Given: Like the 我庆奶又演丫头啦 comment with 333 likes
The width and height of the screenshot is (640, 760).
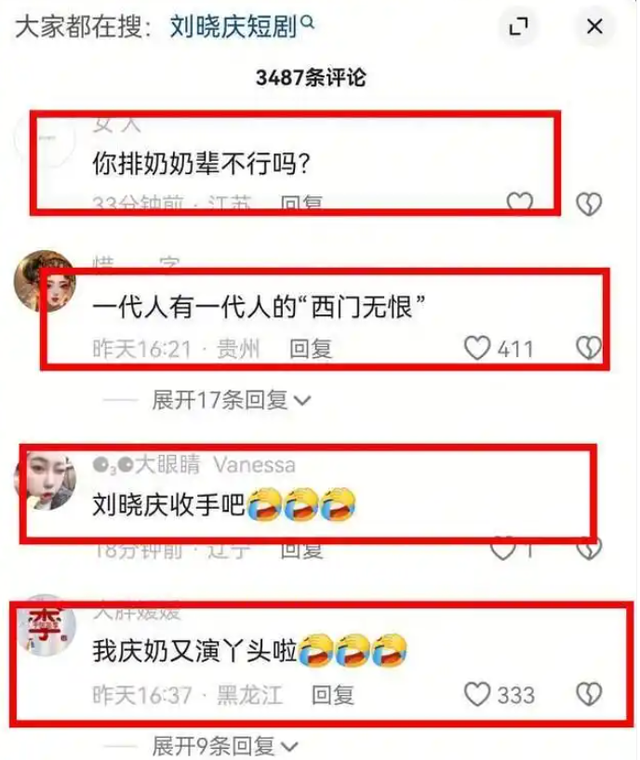Looking at the screenshot, I should click(x=477, y=694).
